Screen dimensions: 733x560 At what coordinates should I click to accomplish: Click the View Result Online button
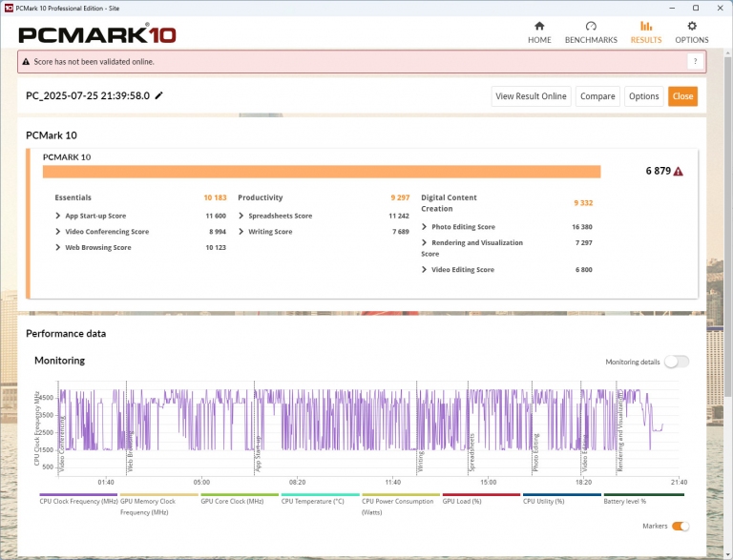point(531,96)
